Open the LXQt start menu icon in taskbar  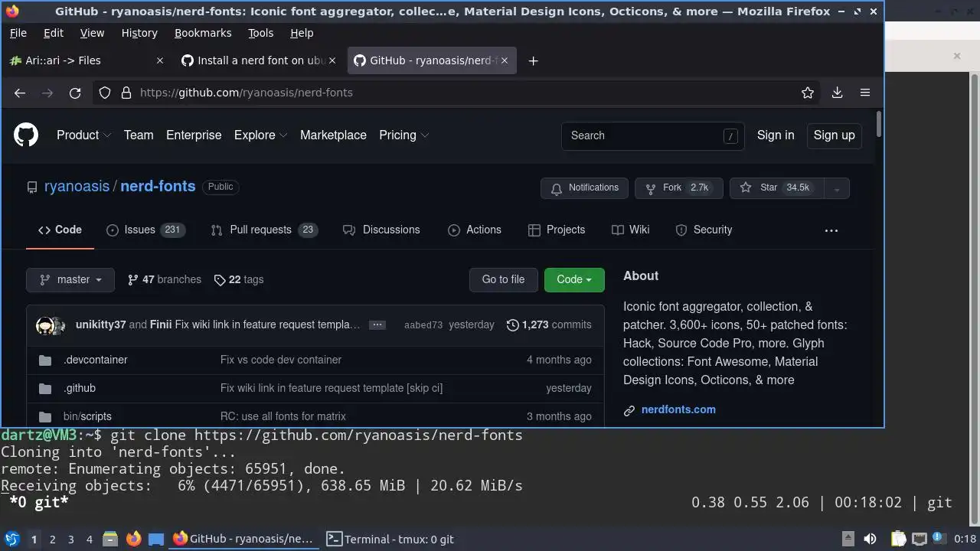(x=12, y=540)
